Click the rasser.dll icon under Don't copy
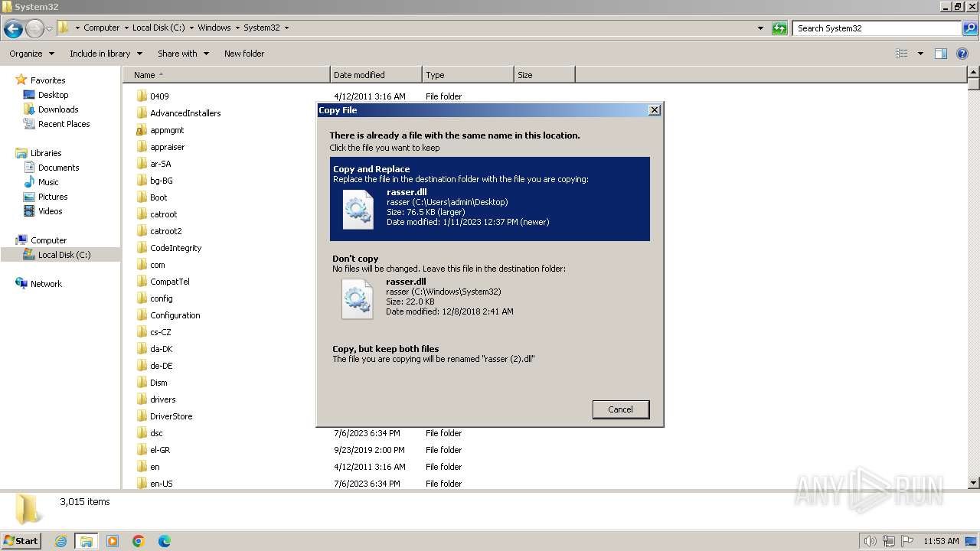The image size is (980, 551). click(x=358, y=298)
